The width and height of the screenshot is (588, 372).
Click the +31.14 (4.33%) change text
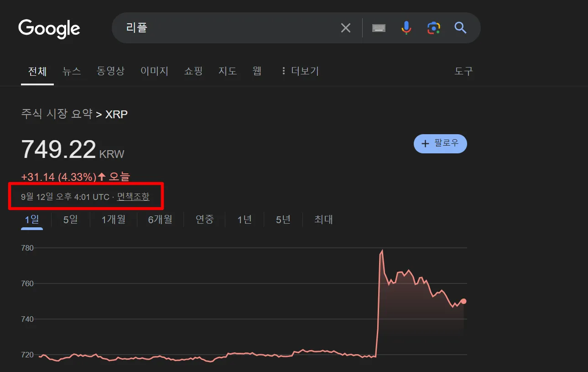[59, 177]
